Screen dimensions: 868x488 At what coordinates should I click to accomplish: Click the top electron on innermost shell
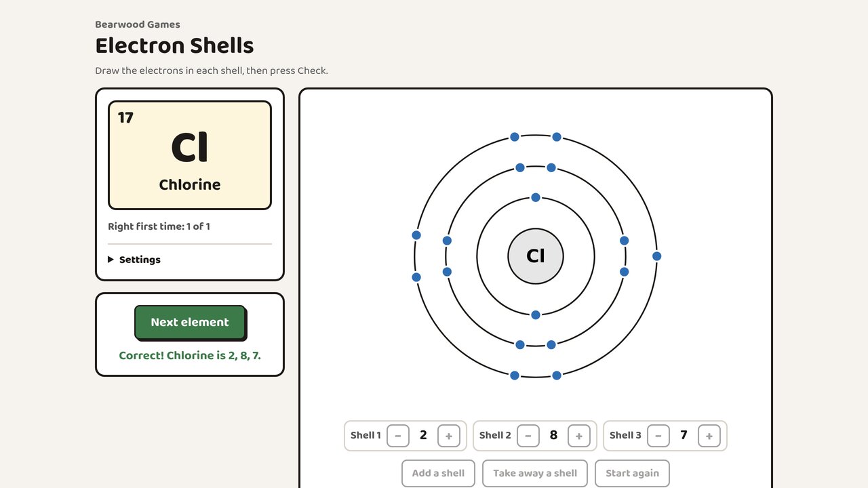[536, 197]
